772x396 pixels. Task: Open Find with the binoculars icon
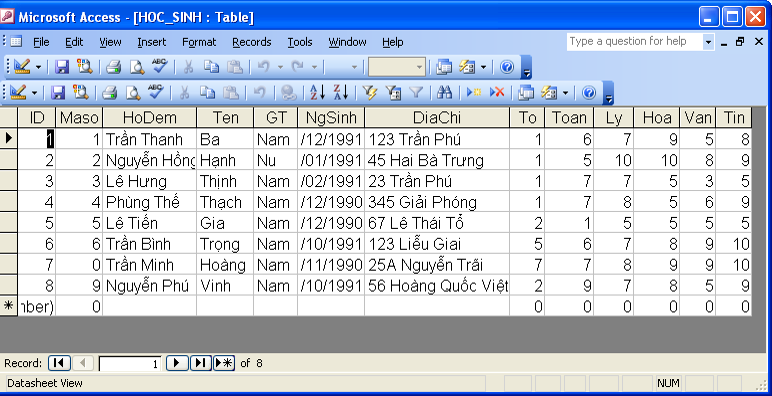(444, 92)
